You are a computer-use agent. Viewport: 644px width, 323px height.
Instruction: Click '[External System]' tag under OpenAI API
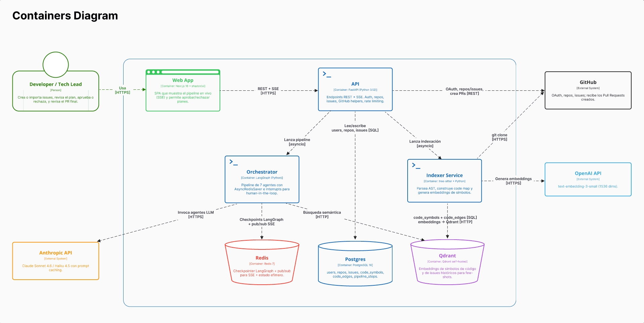tap(588, 179)
